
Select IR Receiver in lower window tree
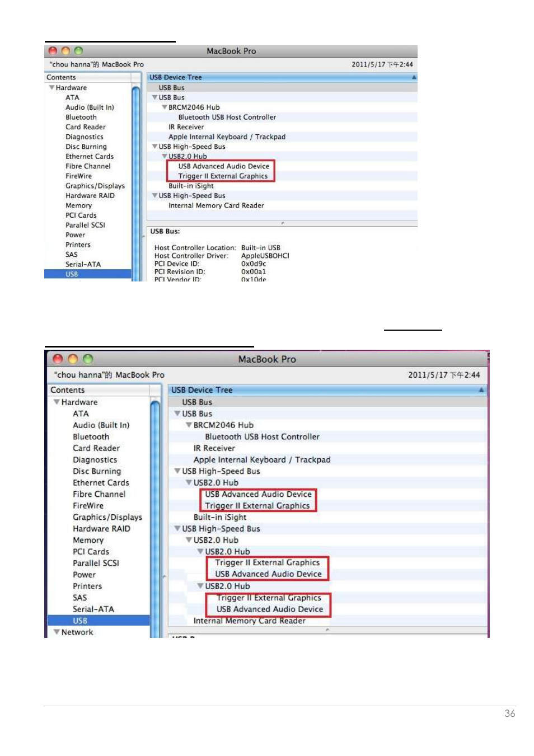click(214, 448)
